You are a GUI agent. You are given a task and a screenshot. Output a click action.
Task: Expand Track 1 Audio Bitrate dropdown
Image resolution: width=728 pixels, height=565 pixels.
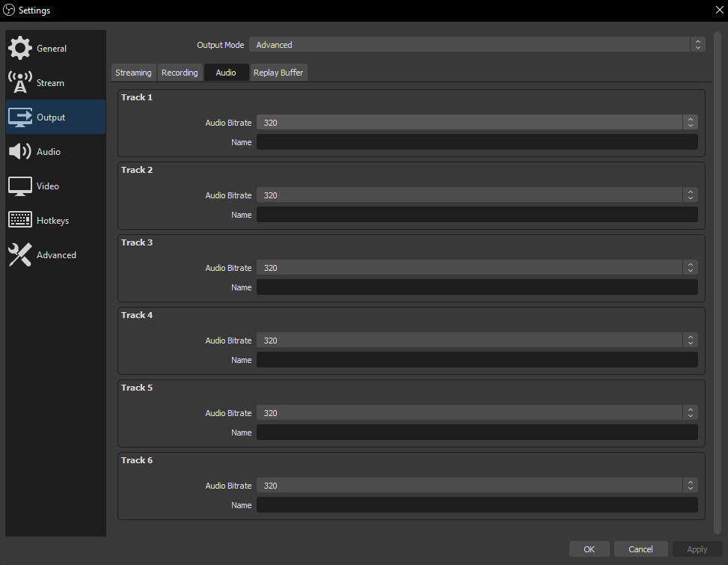(477, 123)
